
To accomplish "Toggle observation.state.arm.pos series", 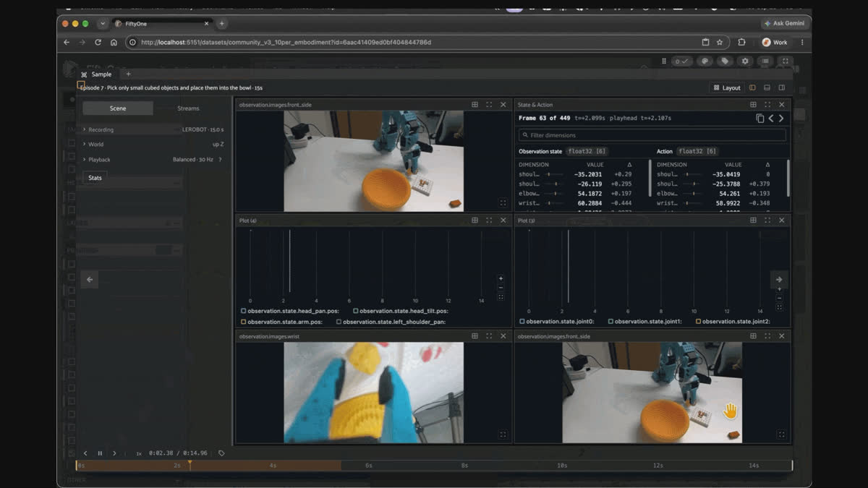I will pos(244,322).
